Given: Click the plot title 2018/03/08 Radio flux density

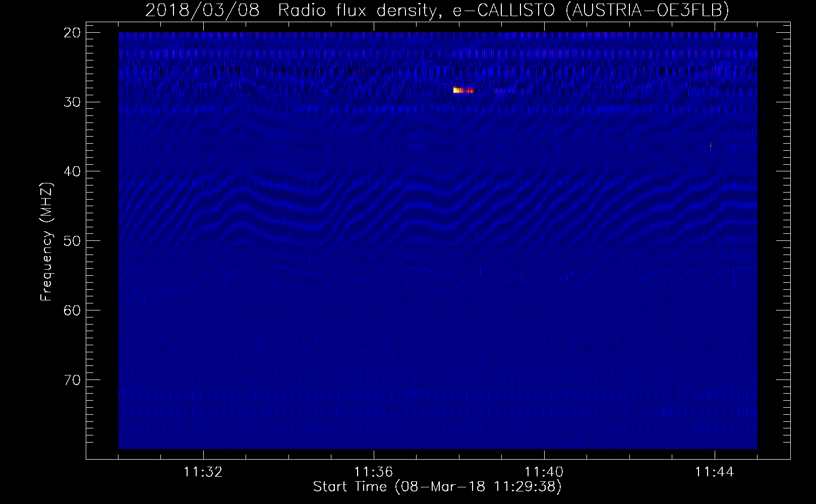Looking at the screenshot, I should 437,11.
